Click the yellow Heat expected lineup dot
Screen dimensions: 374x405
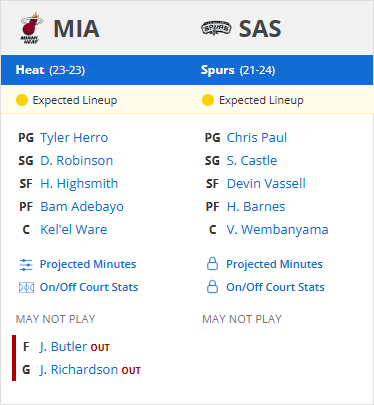pos(22,100)
